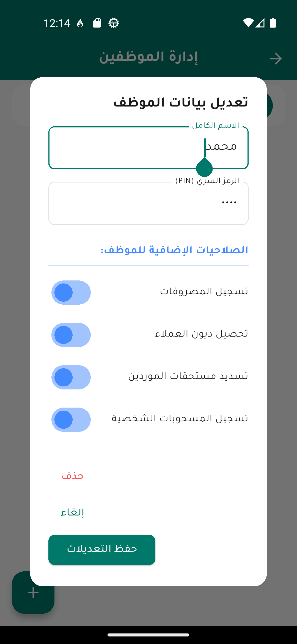Tap the back arrow in the header
The width and height of the screenshot is (297, 644).
tap(276, 59)
